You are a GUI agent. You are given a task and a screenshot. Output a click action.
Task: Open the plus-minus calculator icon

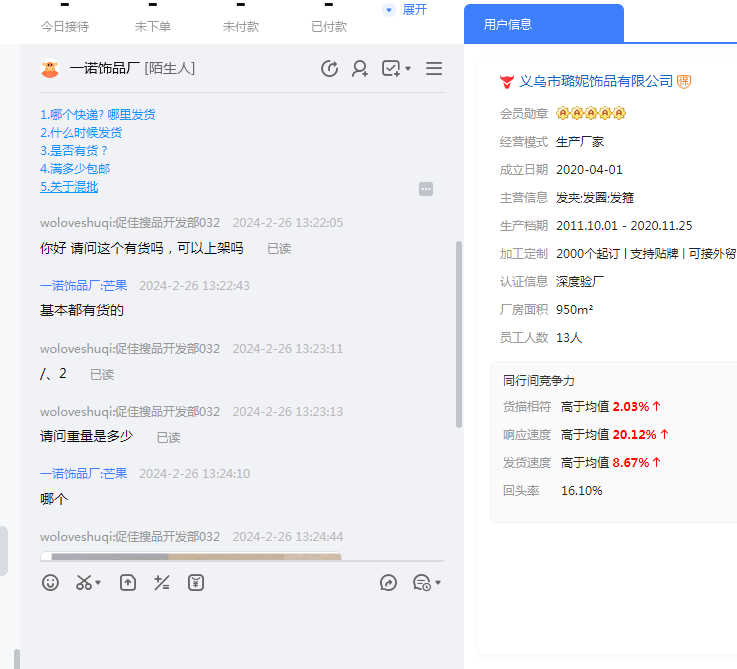point(161,582)
